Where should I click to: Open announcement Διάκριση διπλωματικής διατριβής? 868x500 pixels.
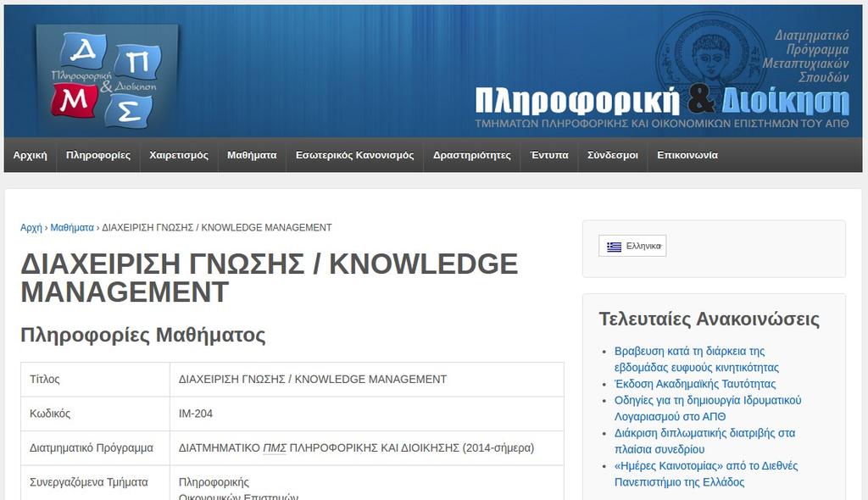pos(704,441)
